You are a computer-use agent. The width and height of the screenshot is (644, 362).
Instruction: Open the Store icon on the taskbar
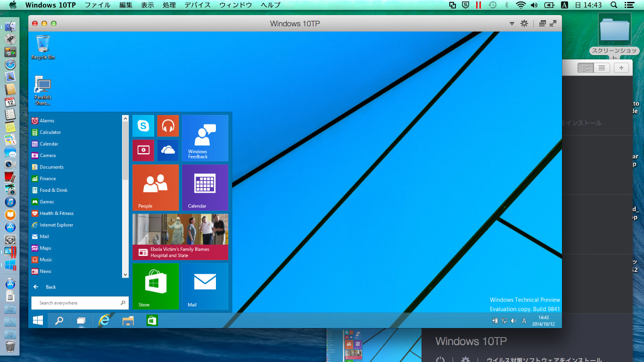tap(152, 321)
